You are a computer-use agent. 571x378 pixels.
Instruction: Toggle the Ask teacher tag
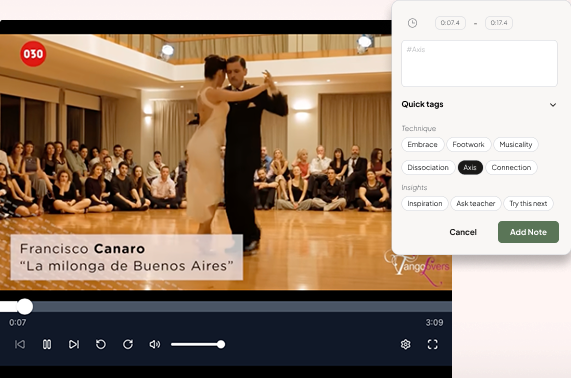point(476,204)
